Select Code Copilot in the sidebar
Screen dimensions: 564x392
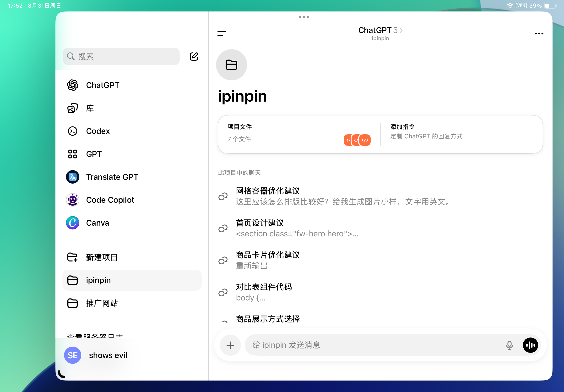132,200
